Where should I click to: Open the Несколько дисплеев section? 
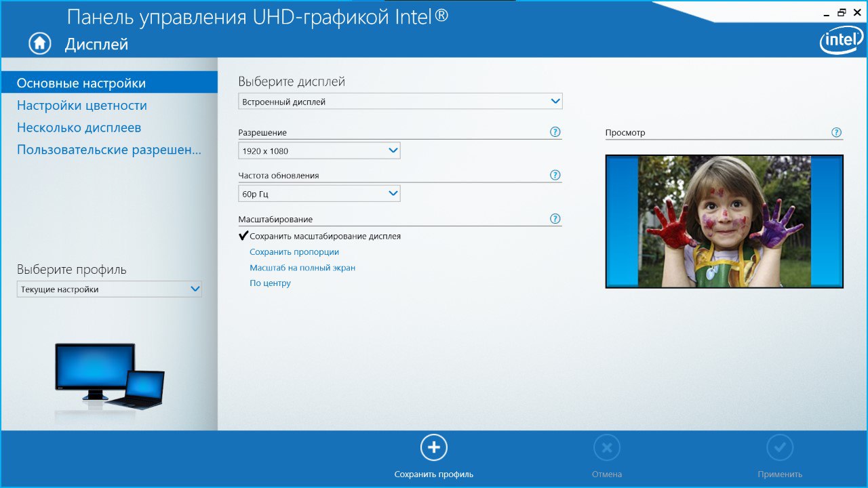point(79,127)
